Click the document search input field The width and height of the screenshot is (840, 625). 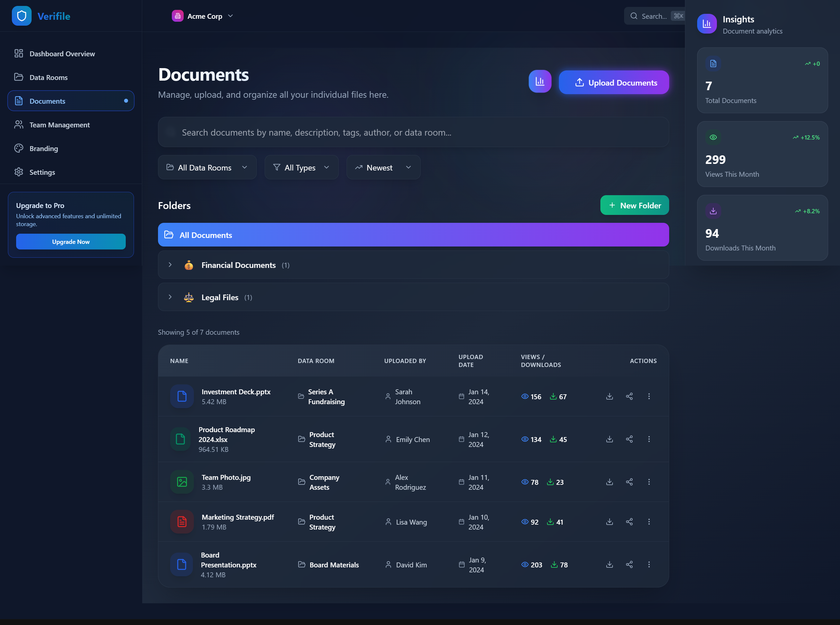(412, 132)
